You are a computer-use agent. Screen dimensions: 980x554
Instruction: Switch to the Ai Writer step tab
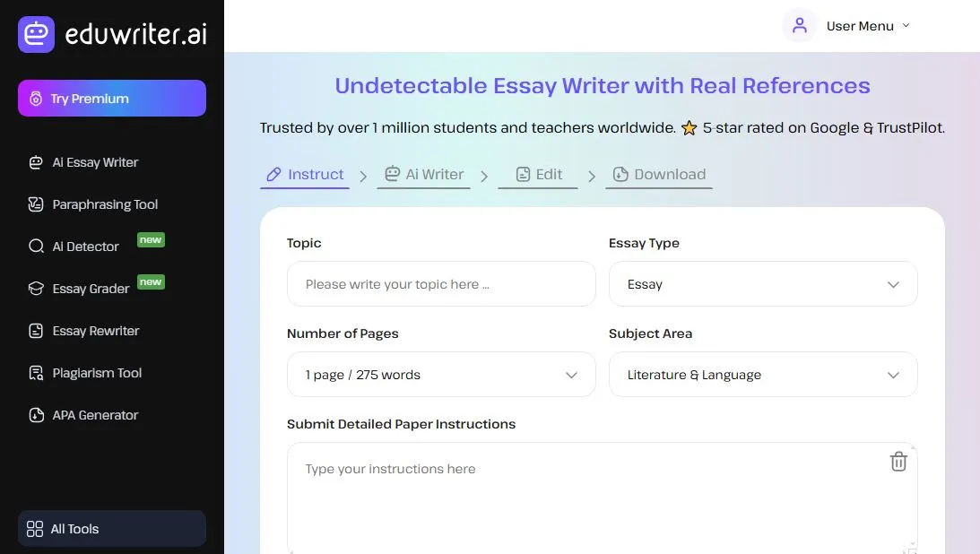(x=424, y=175)
